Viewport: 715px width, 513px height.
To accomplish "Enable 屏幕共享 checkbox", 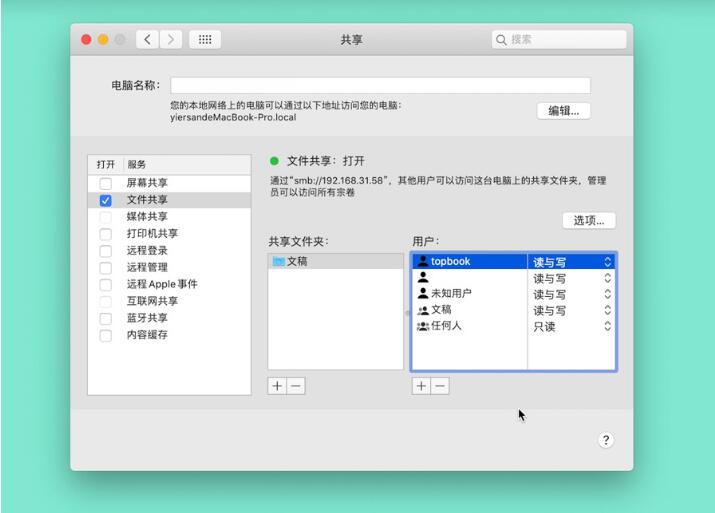I will [105, 183].
